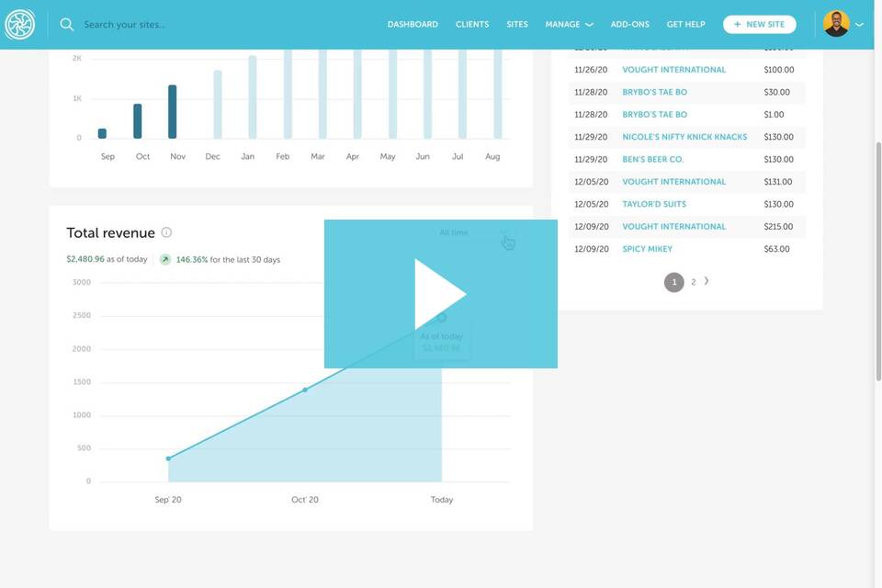Image resolution: width=882 pixels, height=588 pixels.
Task: Click the Sep bar in the bar chart
Action: tap(102, 133)
